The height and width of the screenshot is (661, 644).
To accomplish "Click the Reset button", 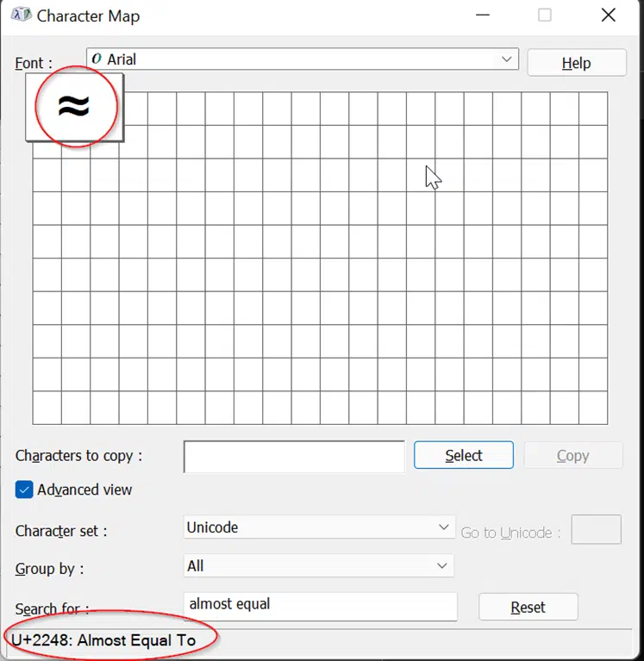I will (x=528, y=607).
